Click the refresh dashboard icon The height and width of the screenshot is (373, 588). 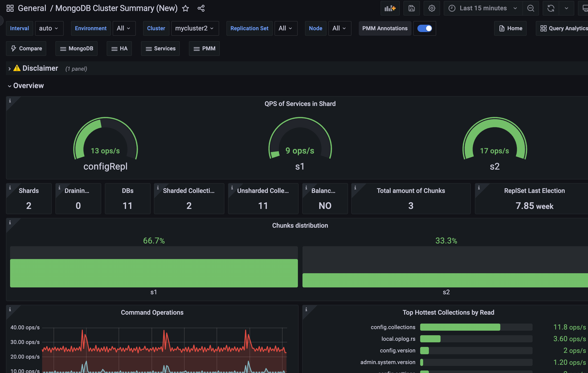tap(551, 8)
